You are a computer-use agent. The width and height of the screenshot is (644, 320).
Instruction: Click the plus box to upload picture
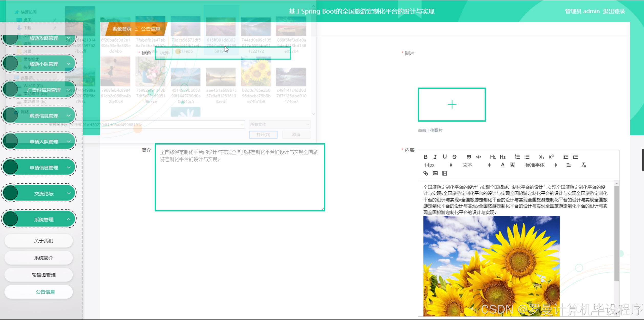point(452,105)
